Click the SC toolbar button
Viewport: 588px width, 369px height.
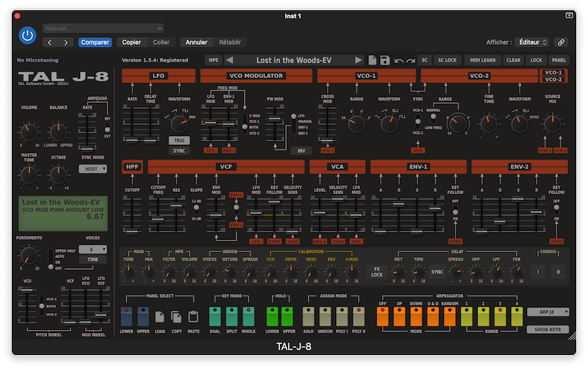(425, 60)
